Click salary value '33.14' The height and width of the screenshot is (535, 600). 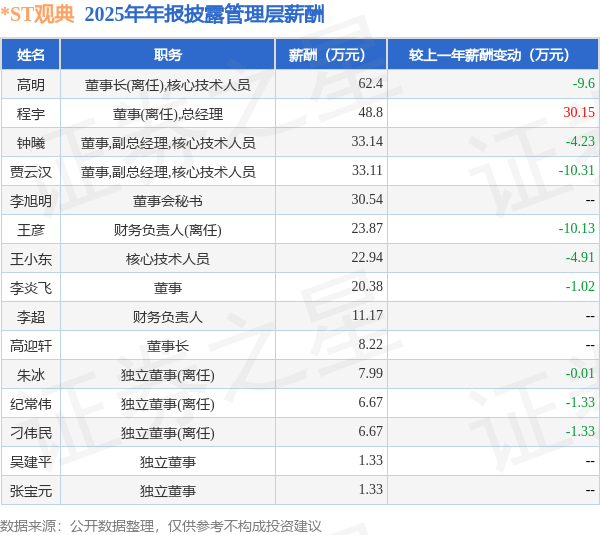tap(367, 141)
